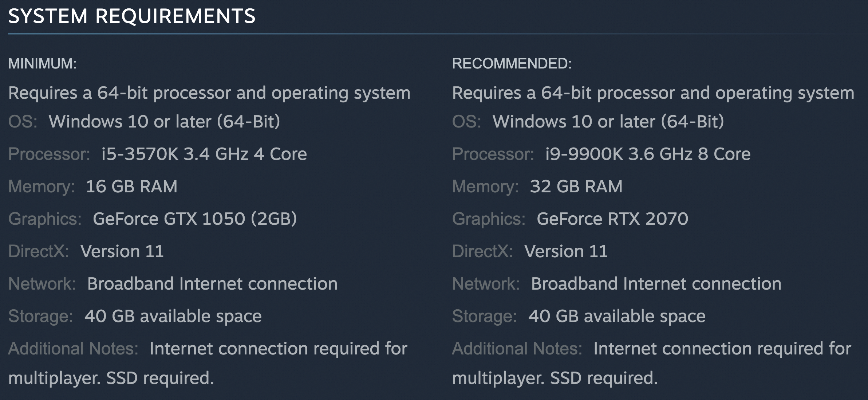Click GeForce GTX 1050 (2GB) text
The height and width of the screenshot is (400, 868).
(x=195, y=219)
